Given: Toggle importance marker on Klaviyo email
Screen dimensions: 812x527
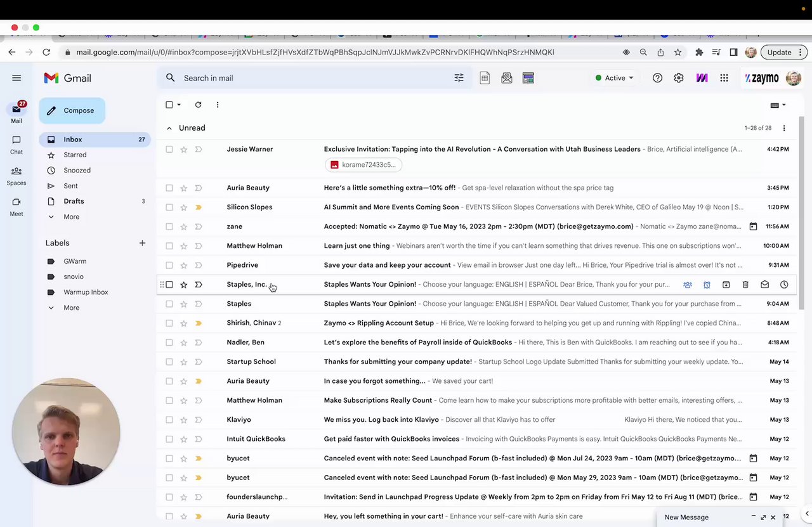Looking at the screenshot, I should click(198, 420).
